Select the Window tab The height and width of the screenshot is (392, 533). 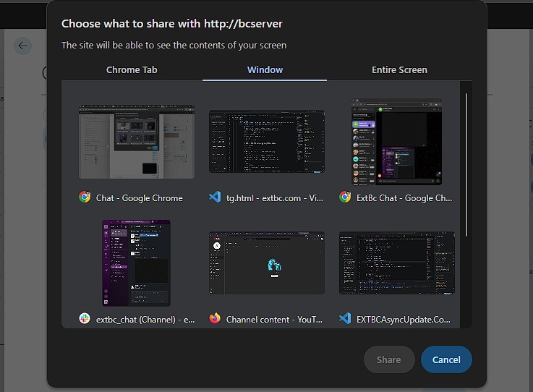tap(265, 70)
